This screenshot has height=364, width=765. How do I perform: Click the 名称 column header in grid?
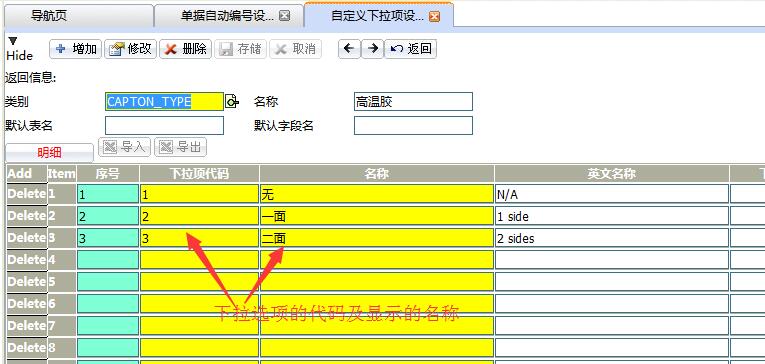click(x=377, y=174)
